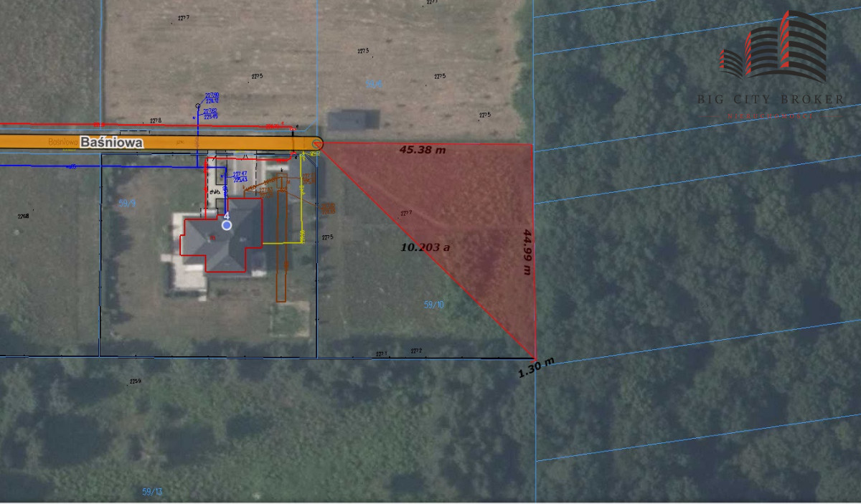Click the bottom-right corner vertex of the red triangle
This screenshot has height=504, width=861.
pyautogui.click(x=535, y=357)
